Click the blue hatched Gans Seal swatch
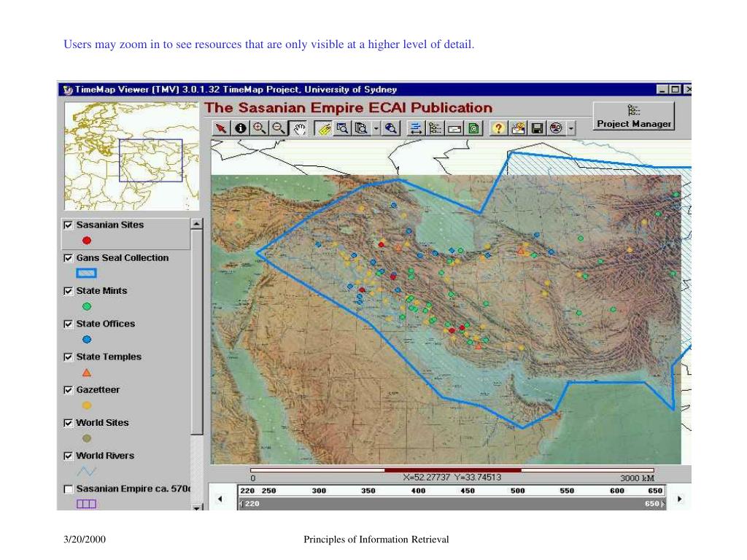The image size is (747, 560). pyautogui.click(x=86, y=273)
